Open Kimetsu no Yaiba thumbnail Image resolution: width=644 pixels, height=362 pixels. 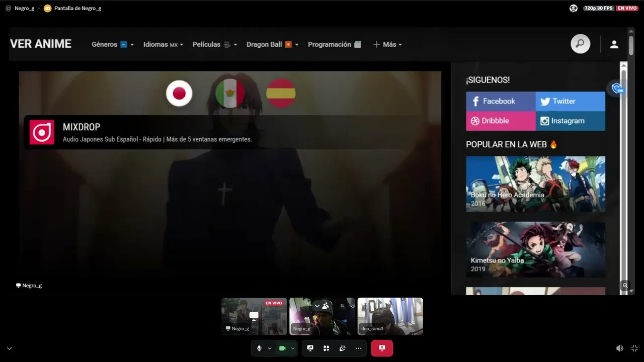point(535,249)
